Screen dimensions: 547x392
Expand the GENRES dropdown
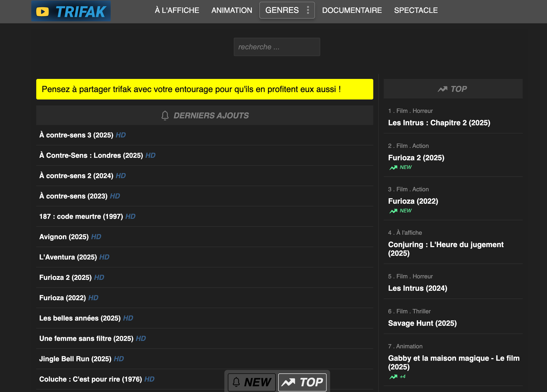click(x=282, y=10)
